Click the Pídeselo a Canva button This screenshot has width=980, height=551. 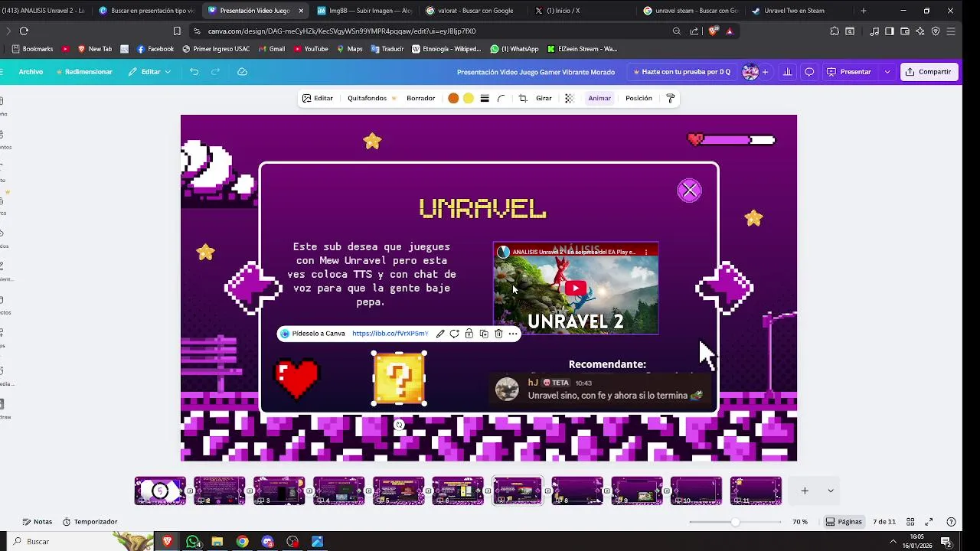[x=312, y=334]
